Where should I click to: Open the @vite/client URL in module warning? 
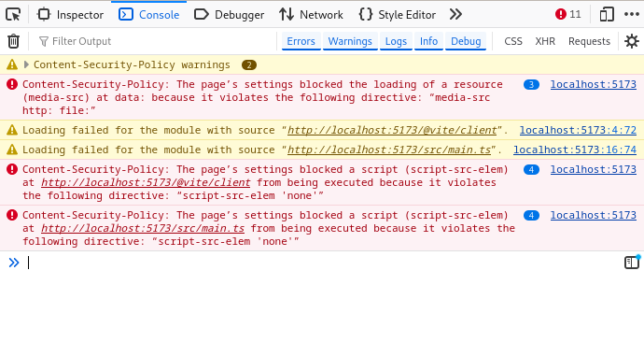[x=392, y=130]
